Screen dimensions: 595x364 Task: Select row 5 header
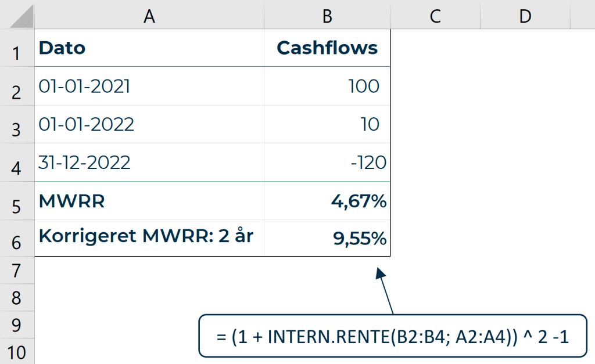(17, 201)
